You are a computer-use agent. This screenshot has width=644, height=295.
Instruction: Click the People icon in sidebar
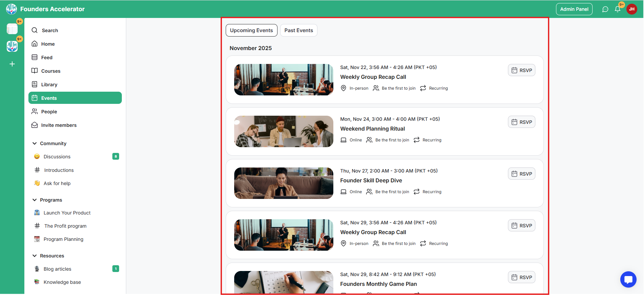point(35,111)
